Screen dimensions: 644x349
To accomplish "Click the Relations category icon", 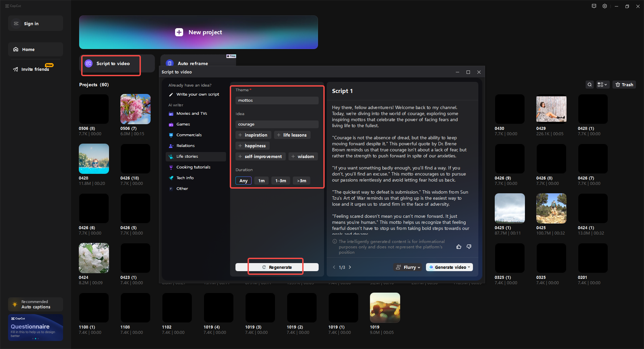I will coord(171,146).
